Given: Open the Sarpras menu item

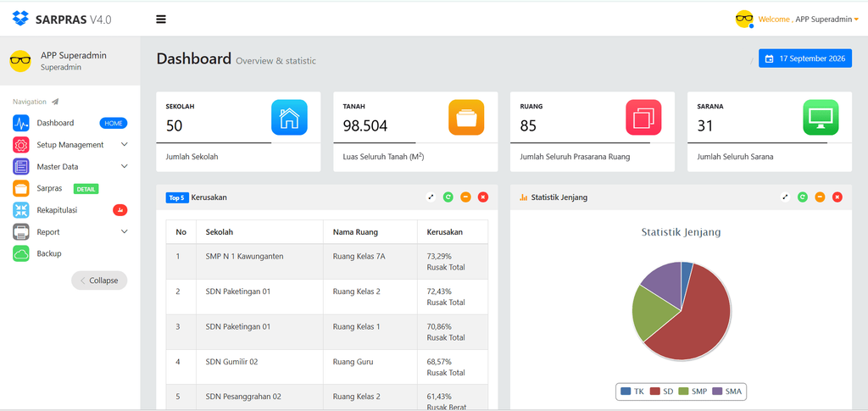Looking at the screenshot, I should [49, 189].
